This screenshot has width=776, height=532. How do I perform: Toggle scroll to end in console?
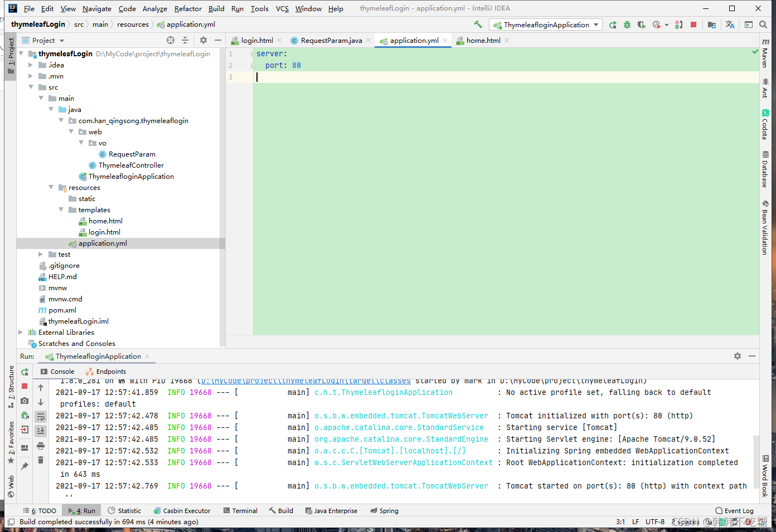(41, 431)
